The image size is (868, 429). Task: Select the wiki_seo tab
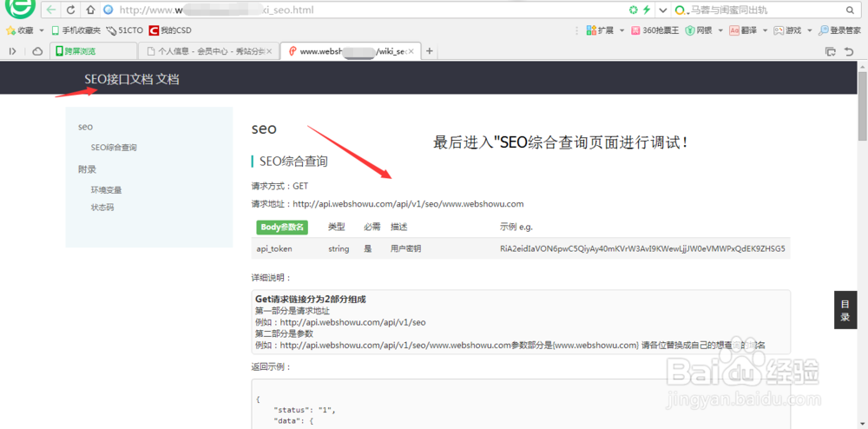point(350,51)
